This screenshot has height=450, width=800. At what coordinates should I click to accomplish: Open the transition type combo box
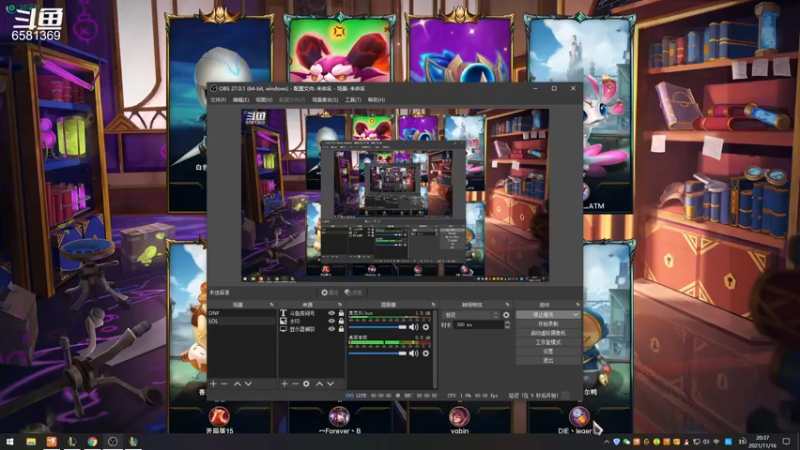pos(470,315)
